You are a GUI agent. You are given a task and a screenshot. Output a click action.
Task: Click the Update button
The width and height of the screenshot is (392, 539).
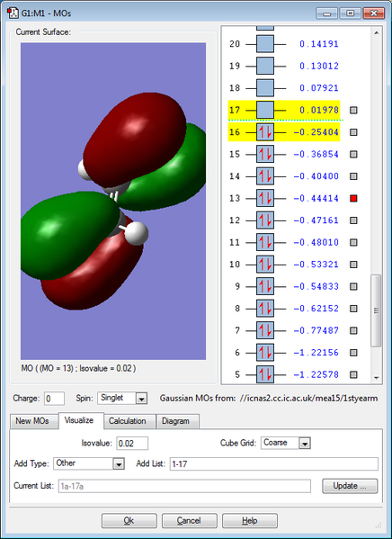tap(350, 486)
